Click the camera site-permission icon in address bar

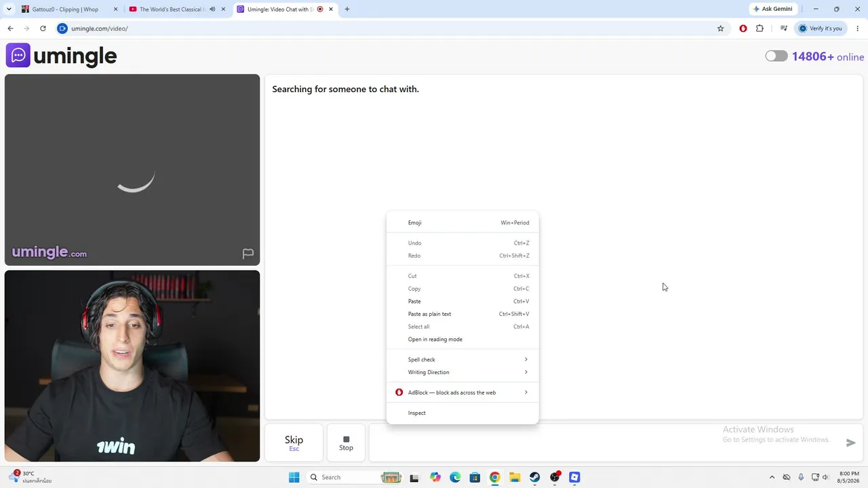[62, 28]
